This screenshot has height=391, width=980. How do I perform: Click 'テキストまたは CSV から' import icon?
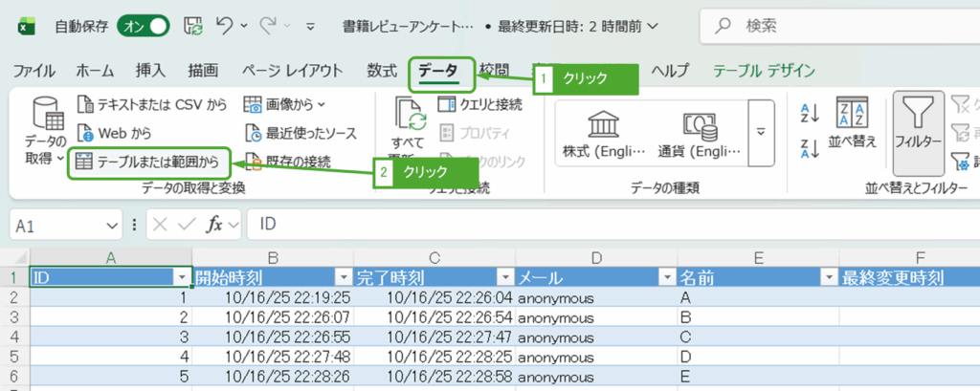pyautogui.click(x=85, y=103)
